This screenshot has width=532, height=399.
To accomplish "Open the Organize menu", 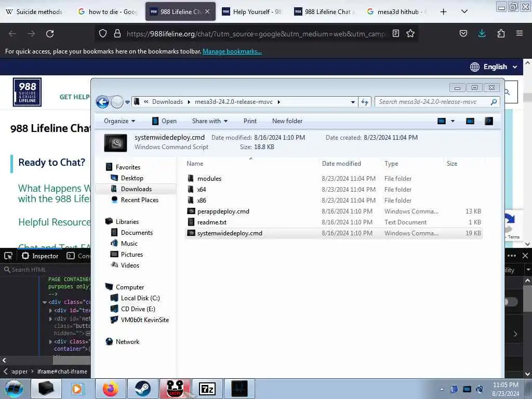I will [119, 121].
